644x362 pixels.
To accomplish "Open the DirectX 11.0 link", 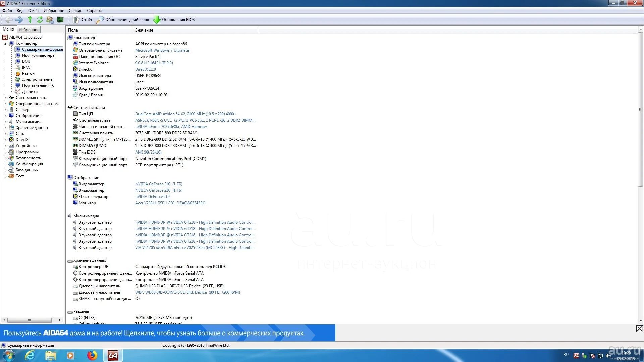I will tap(146, 69).
